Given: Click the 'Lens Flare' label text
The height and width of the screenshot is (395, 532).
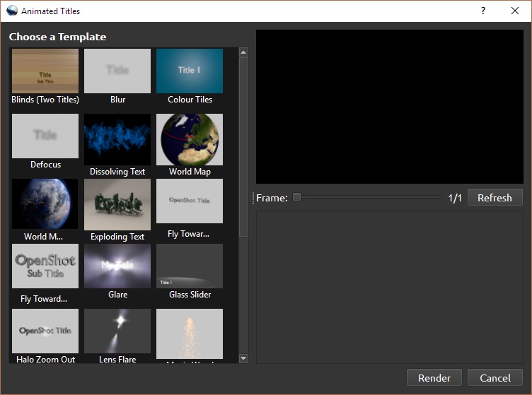Looking at the screenshot, I should pos(117,360).
